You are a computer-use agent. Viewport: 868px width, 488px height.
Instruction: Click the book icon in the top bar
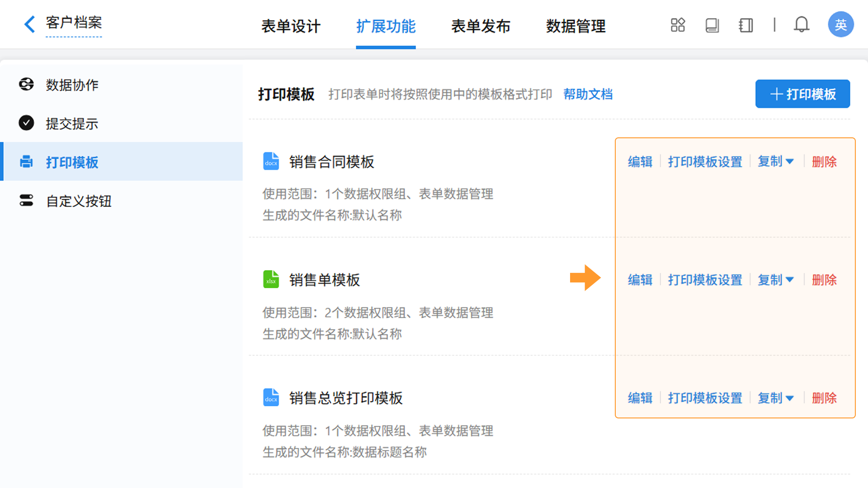click(712, 25)
